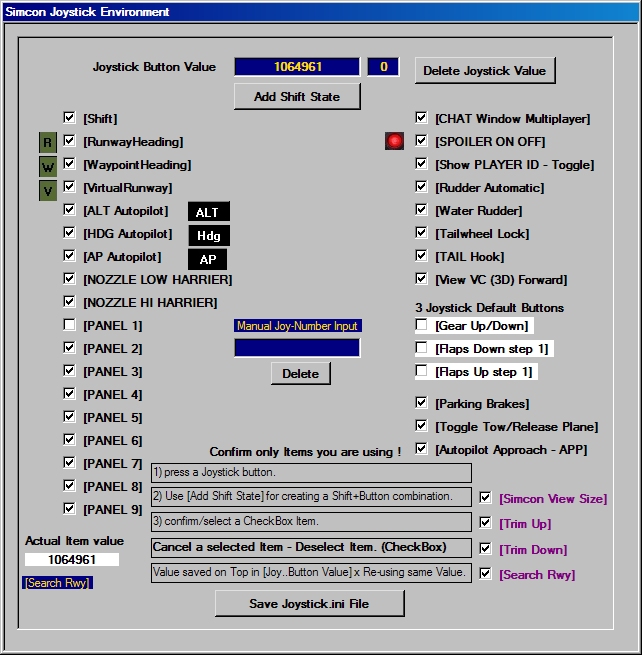This screenshot has width=642, height=655.
Task: Uncheck the [PANEL 4] checkbox
Action: (69, 394)
